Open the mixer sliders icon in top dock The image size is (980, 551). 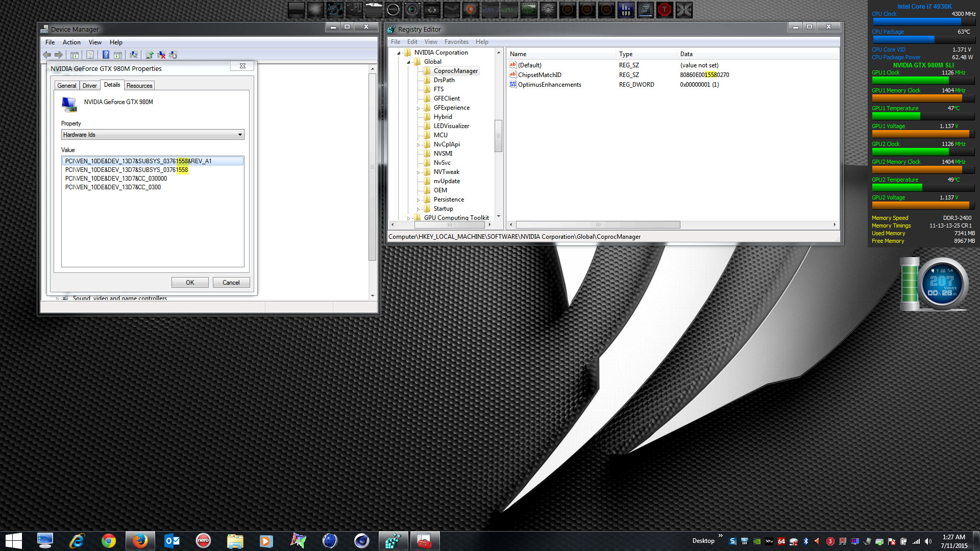tap(354, 10)
